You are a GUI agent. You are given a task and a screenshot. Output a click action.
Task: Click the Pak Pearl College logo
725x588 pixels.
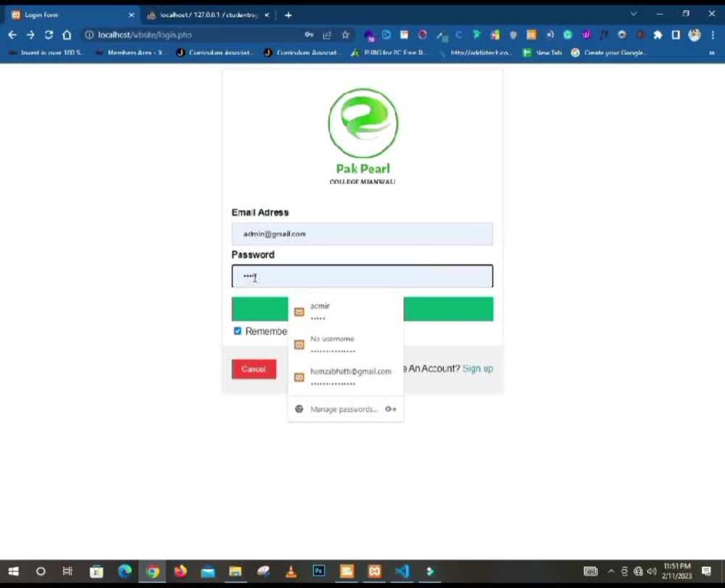pyautogui.click(x=362, y=123)
